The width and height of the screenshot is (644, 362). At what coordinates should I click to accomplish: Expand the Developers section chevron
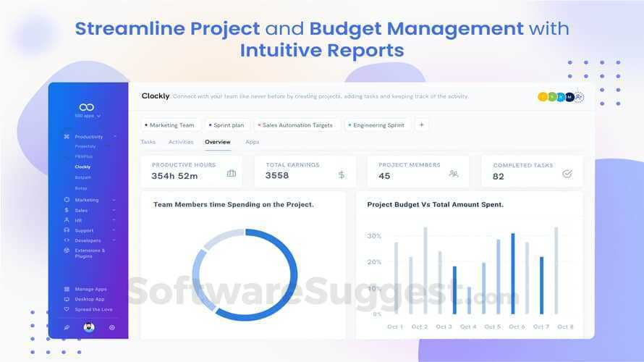(x=114, y=240)
